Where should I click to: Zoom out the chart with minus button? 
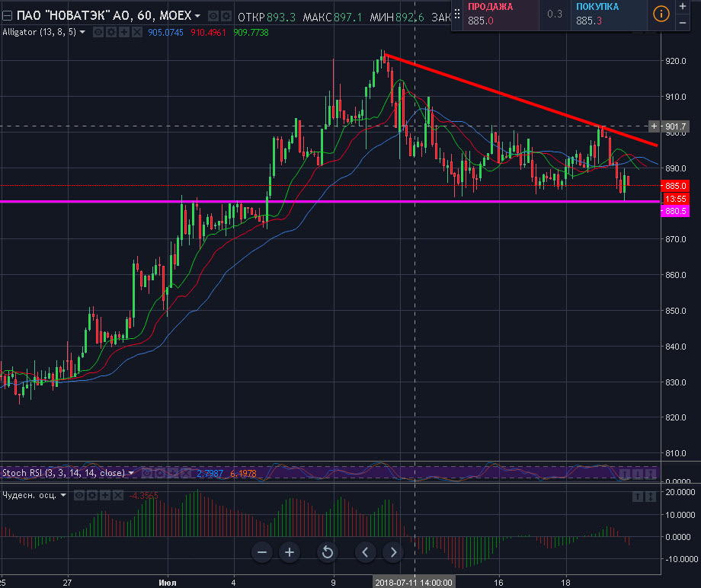click(x=262, y=553)
